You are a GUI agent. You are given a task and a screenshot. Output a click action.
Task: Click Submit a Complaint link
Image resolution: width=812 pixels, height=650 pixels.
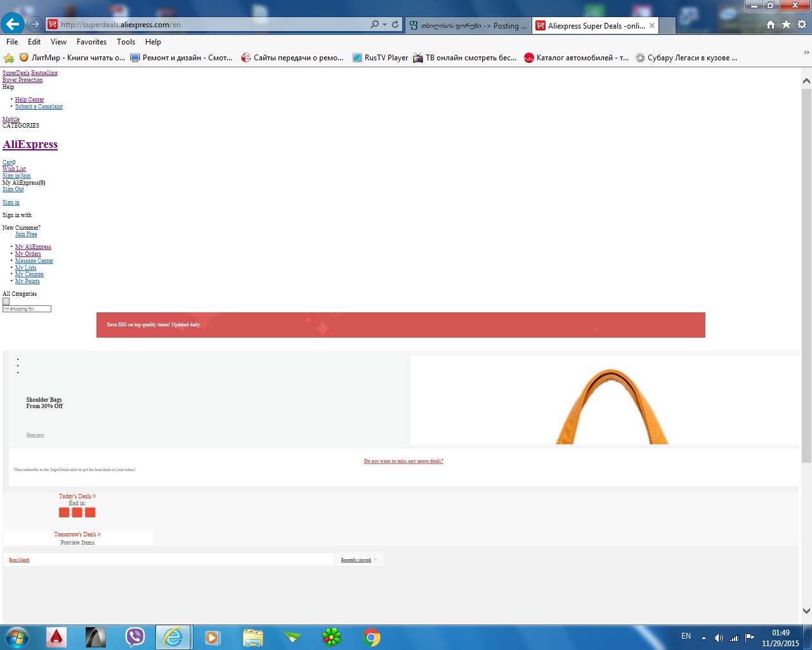[39, 107]
